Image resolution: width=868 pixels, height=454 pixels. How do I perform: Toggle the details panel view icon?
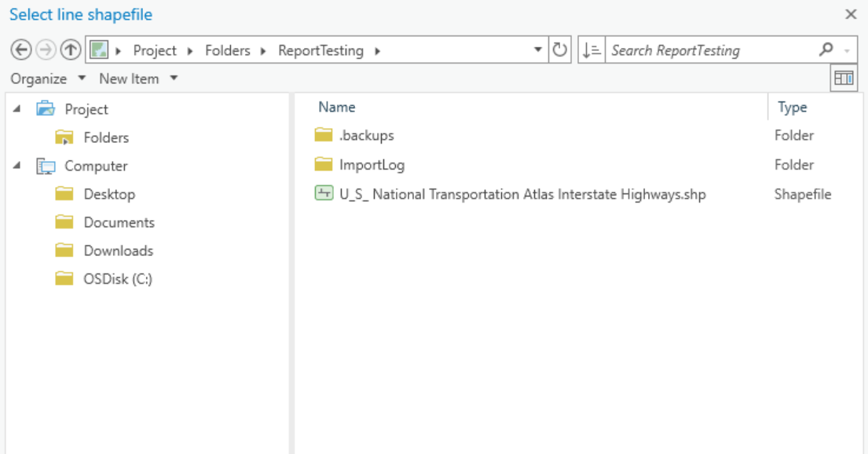pyautogui.click(x=844, y=78)
